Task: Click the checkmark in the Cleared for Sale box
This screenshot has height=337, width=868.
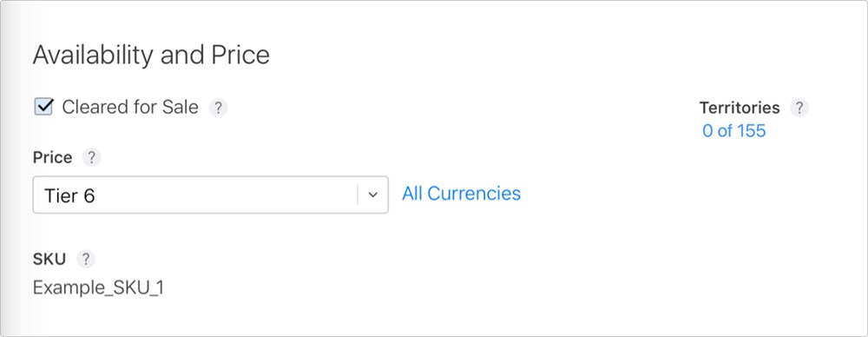Action: coord(45,105)
